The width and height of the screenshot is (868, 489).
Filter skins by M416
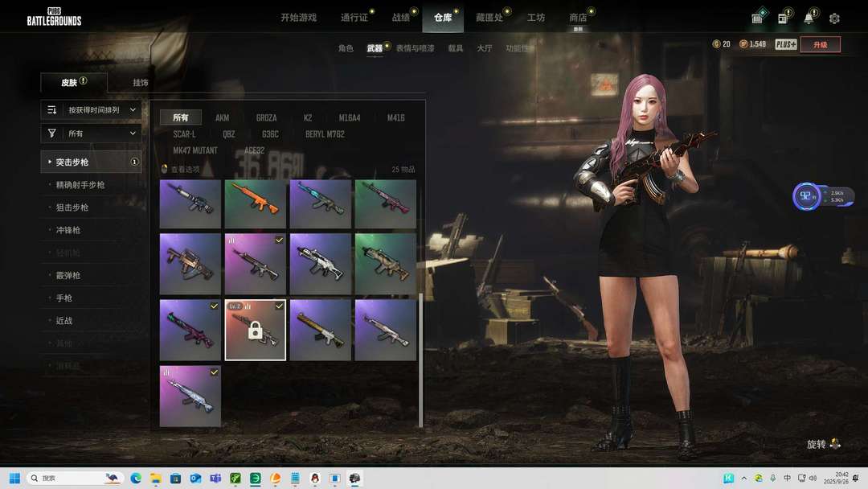point(395,118)
